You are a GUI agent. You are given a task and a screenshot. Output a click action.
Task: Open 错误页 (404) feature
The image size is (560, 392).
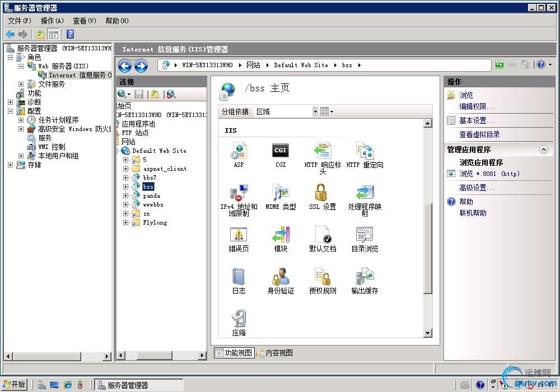pyautogui.click(x=239, y=239)
